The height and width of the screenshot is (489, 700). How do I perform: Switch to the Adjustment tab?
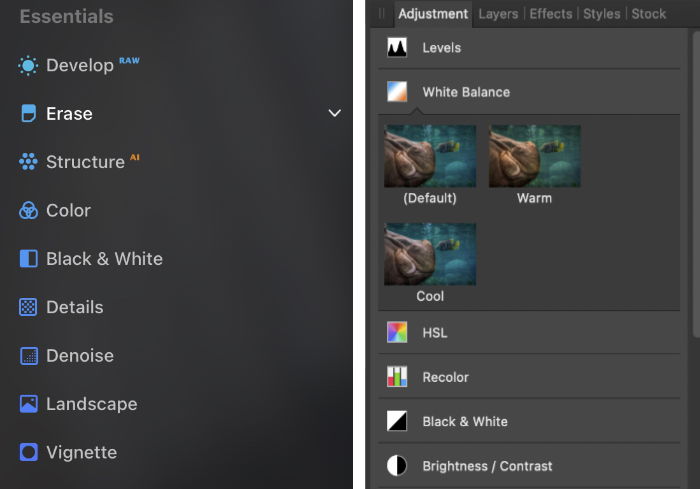433,14
